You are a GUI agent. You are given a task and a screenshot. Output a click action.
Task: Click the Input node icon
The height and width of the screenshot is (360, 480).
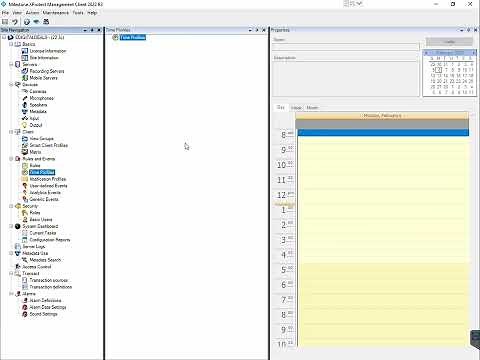[25, 118]
